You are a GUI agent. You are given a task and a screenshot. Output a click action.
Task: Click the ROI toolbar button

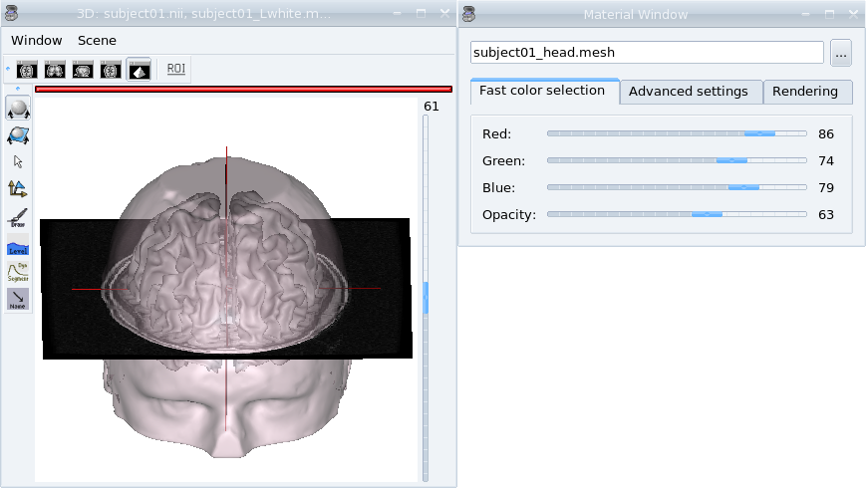point(175,70)
